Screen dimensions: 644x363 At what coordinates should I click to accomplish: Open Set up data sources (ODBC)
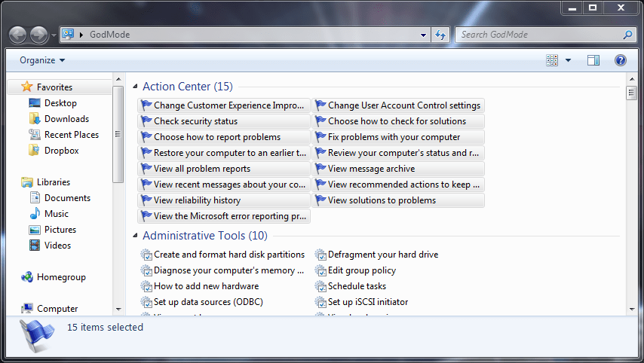201,302
